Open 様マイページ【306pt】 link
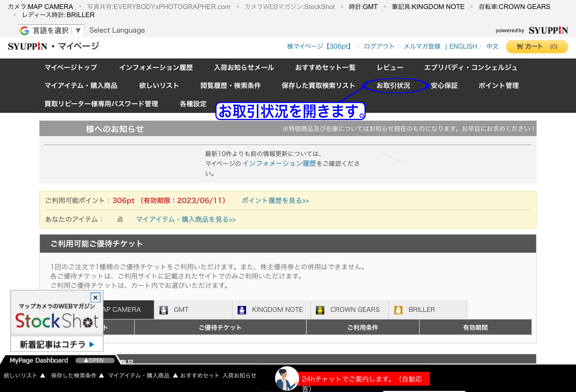The image size is (576, 392). [319, 46]
